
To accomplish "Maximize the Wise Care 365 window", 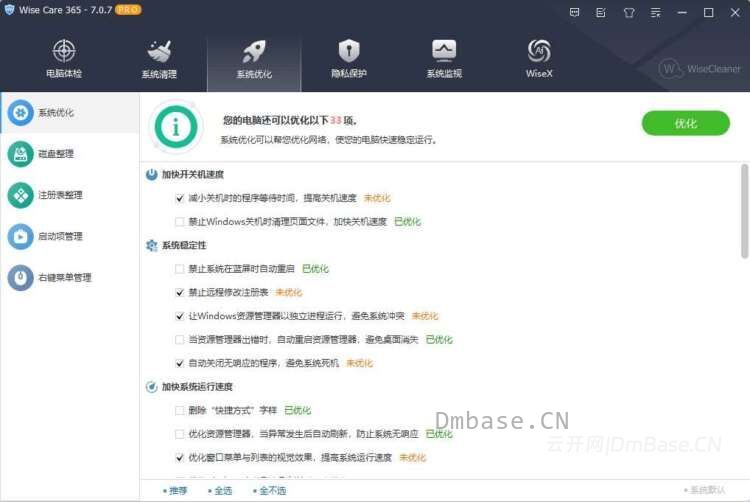I will pos(709,12).
